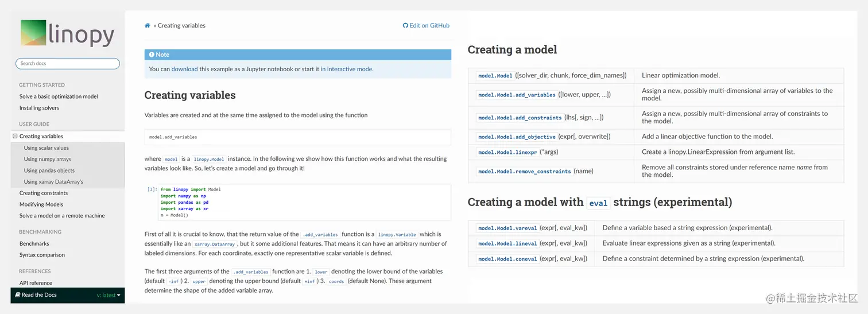Open Creating constraints in sidebar
The image size is (868, 314).
[44, 193]
